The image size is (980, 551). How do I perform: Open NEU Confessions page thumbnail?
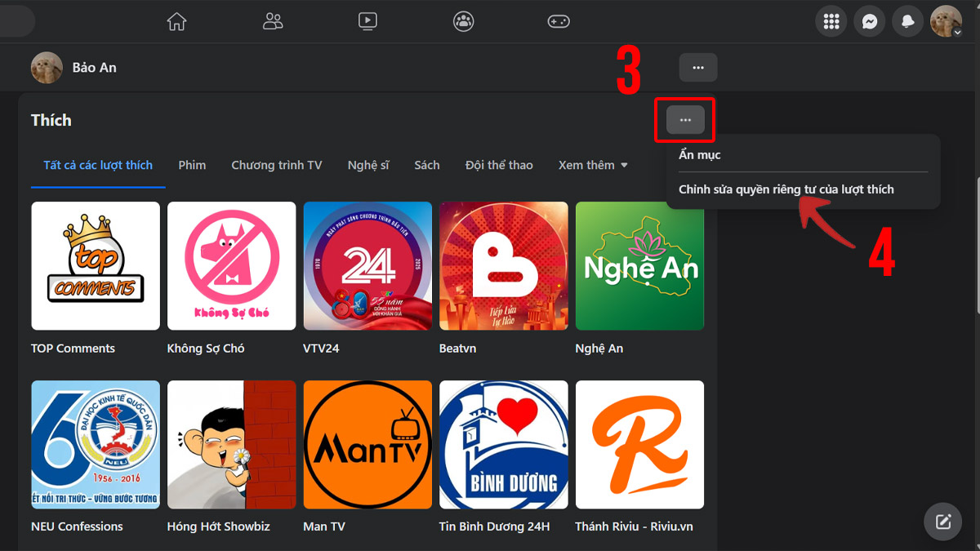pos(96,445)
